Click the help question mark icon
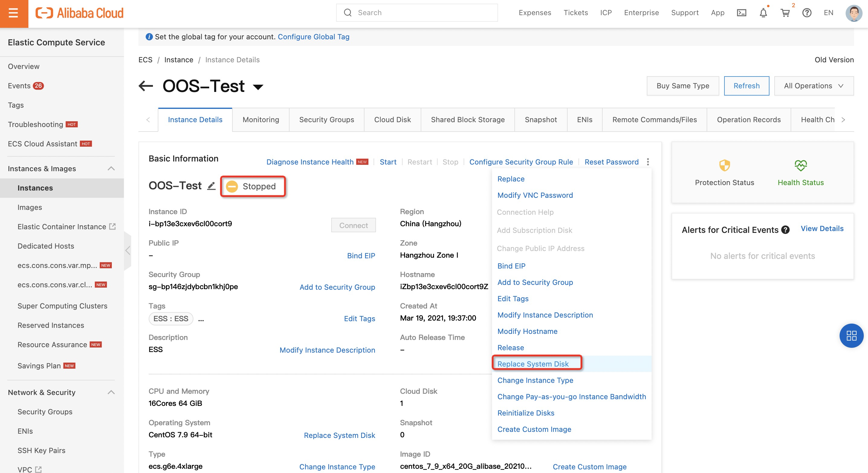The height and width of the screenshot is (473, 868). (x=807, y=13)
